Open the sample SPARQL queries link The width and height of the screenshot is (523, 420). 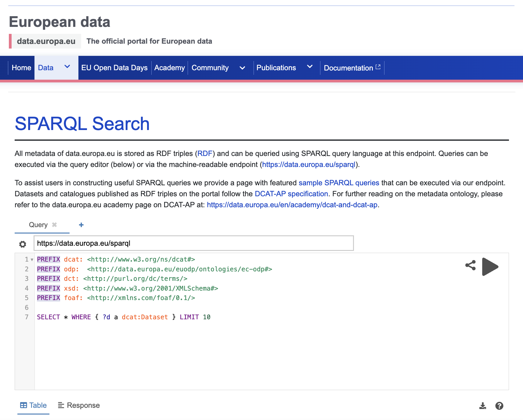click(x=339, y=183)
